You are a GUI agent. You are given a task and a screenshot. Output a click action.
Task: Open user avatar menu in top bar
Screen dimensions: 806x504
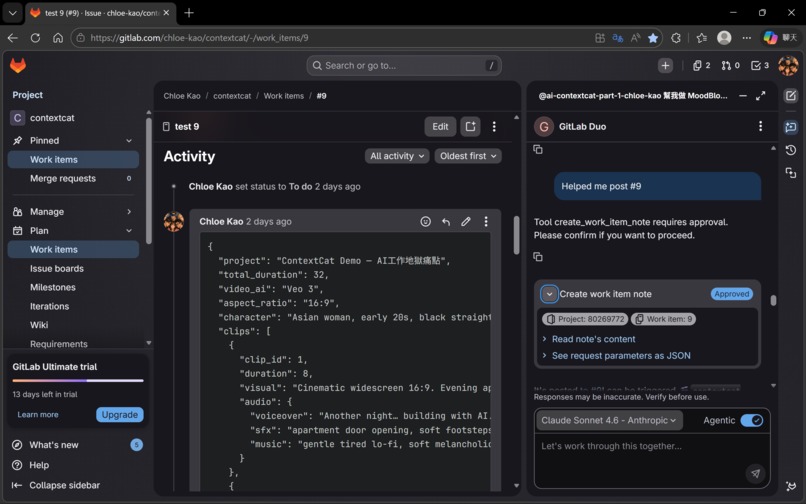click(x=788, y=65)
